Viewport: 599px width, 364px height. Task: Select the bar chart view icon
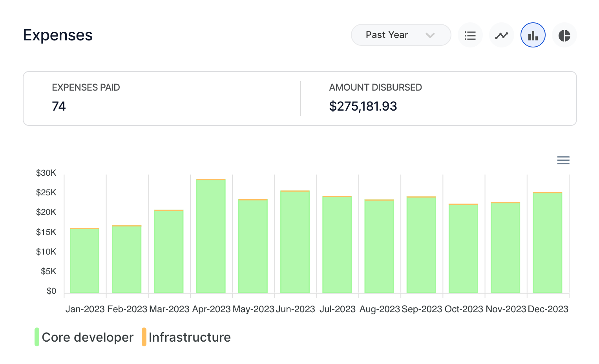(x=533, y=35)
